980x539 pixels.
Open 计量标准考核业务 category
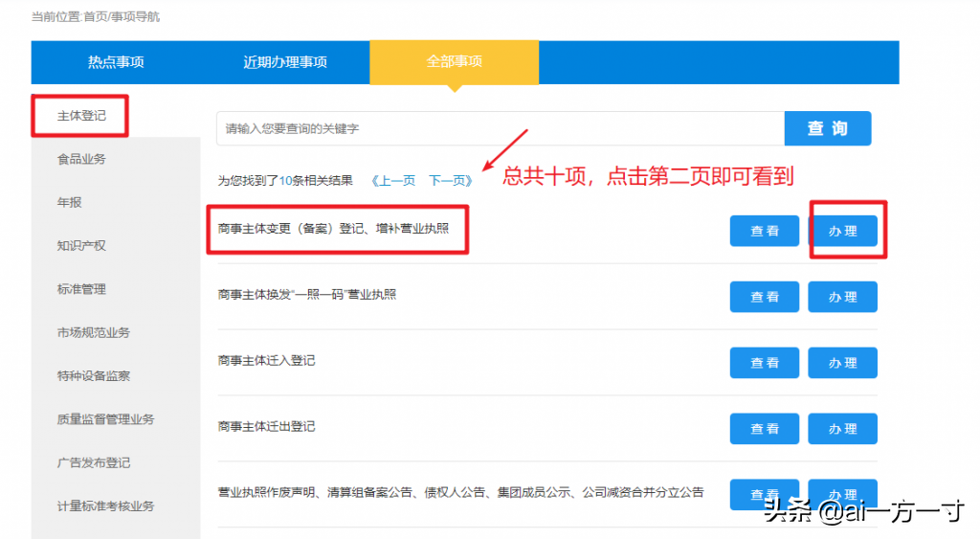[x=105, y=505]
